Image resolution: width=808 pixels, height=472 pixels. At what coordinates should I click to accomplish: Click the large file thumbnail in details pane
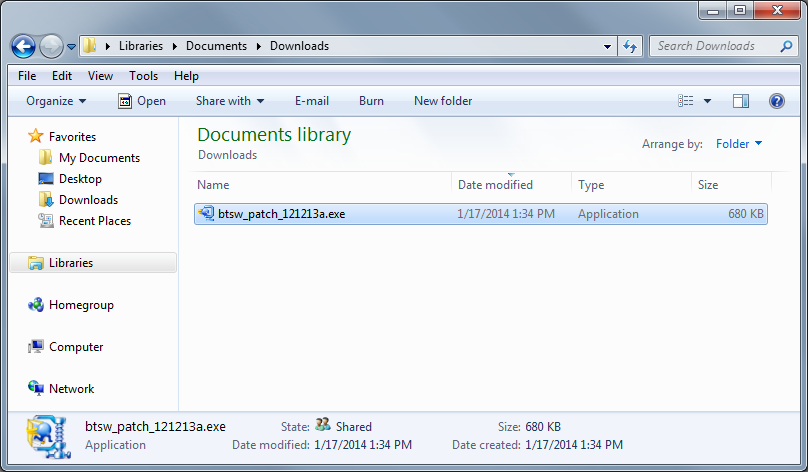pos(48,437)
